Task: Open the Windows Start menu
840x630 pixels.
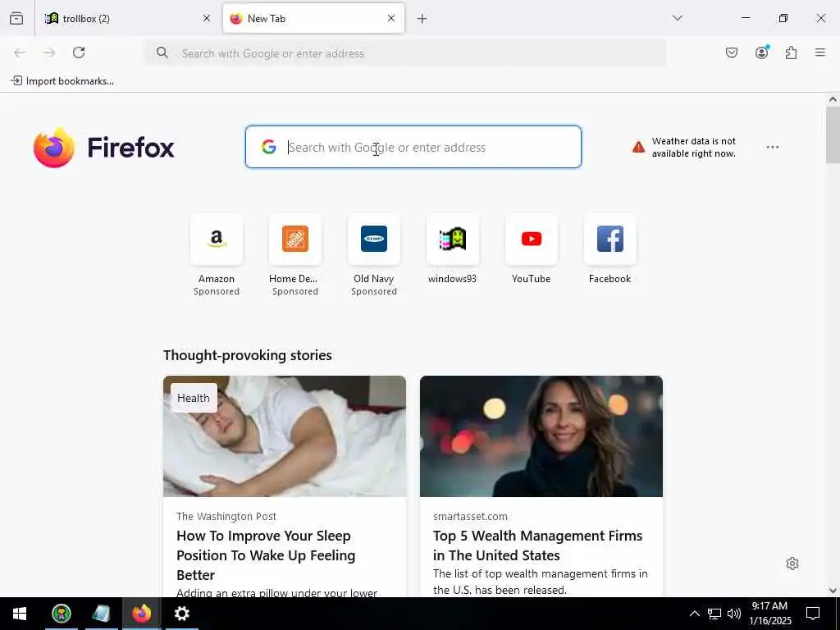Action: tap(20, 614)
